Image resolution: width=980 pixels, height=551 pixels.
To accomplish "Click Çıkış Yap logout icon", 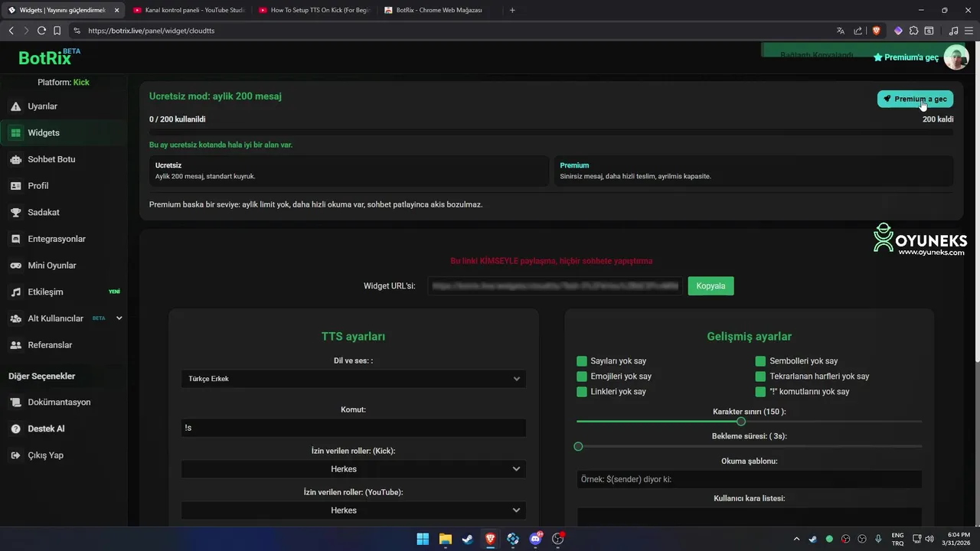I will coord(15,455).
